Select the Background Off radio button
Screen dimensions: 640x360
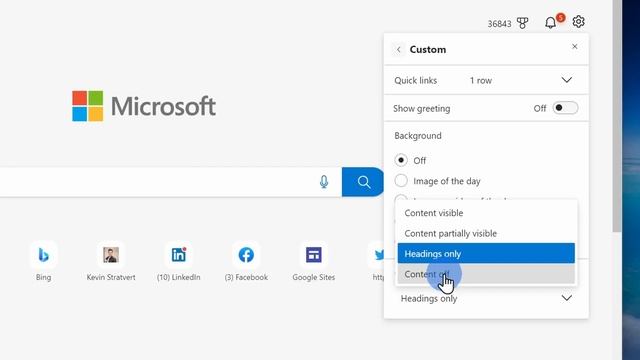[x=401, y=160]
